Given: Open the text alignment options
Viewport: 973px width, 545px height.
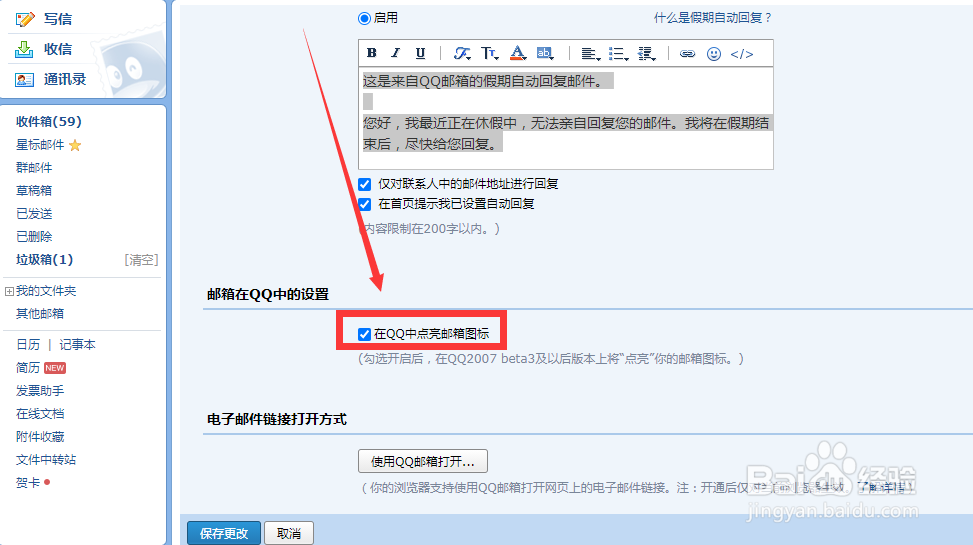Looking at the screenshot, I should pyautogui.click(x=590, y=54).
